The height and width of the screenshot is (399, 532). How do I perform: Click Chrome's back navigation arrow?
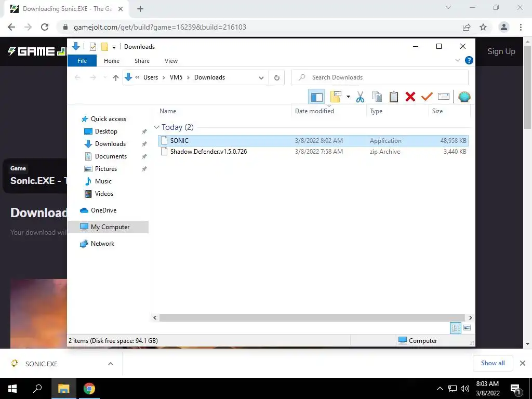coord(11,27)
